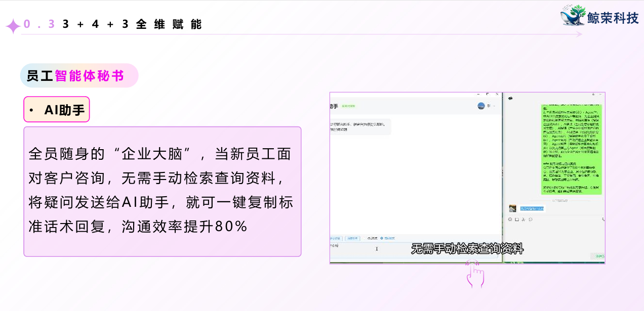Screen dimensions: 644x311
Task: Click the user avatar in AI assistant header
Action: 481,106
